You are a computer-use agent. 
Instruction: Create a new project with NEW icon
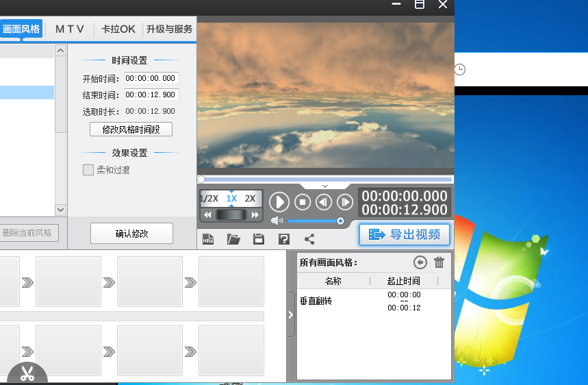208,239
